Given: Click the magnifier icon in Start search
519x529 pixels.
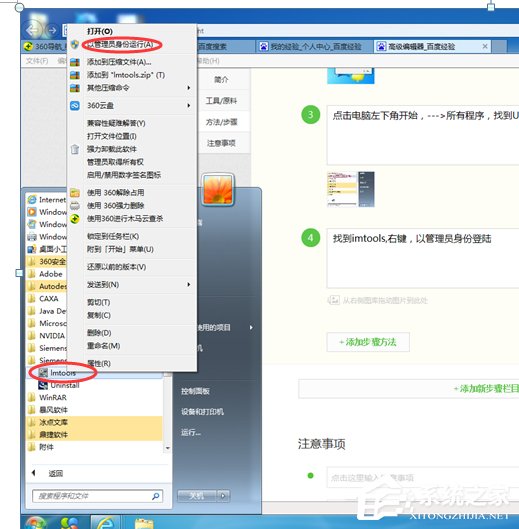Looking at the screenshot, I should pyautogui.click(x=156, y=496).
